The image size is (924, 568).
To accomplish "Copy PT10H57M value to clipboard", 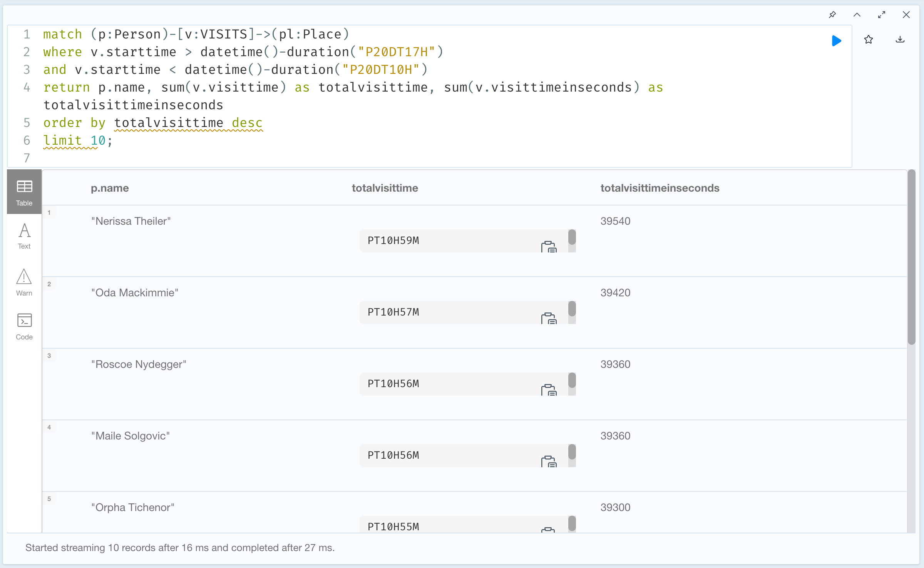I will (x=549, y=318).
